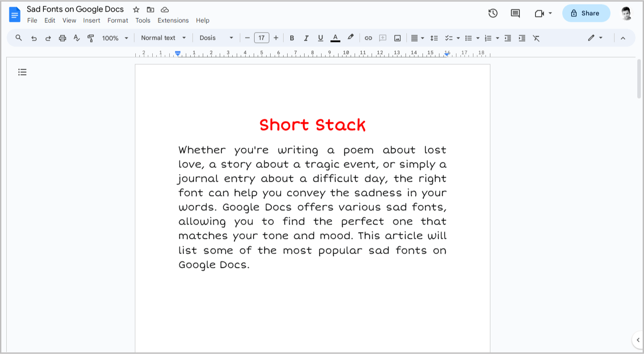The height and width of the screenshot is (354, 644).
Task: Hide the menus with the chevron
Action: (623, 38)
